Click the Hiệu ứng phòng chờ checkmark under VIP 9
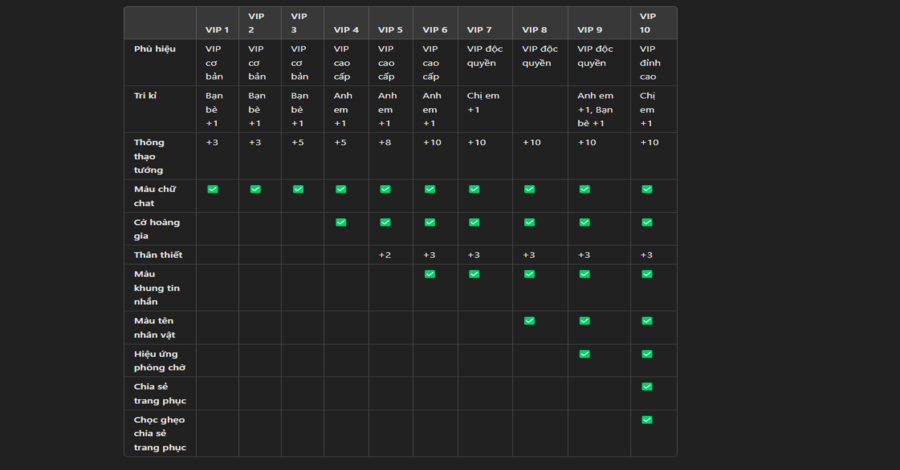The image size is (900, 470). pyautogui.click(x=585, y=353)
